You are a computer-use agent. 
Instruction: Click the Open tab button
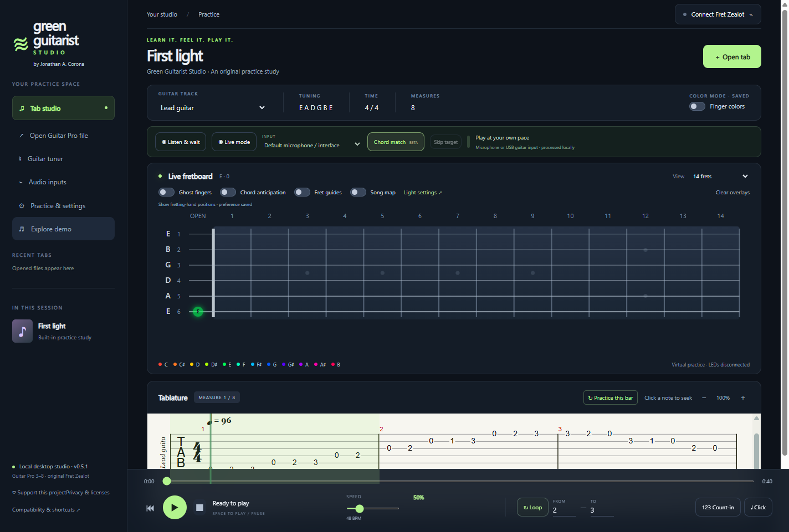point(732,56)
